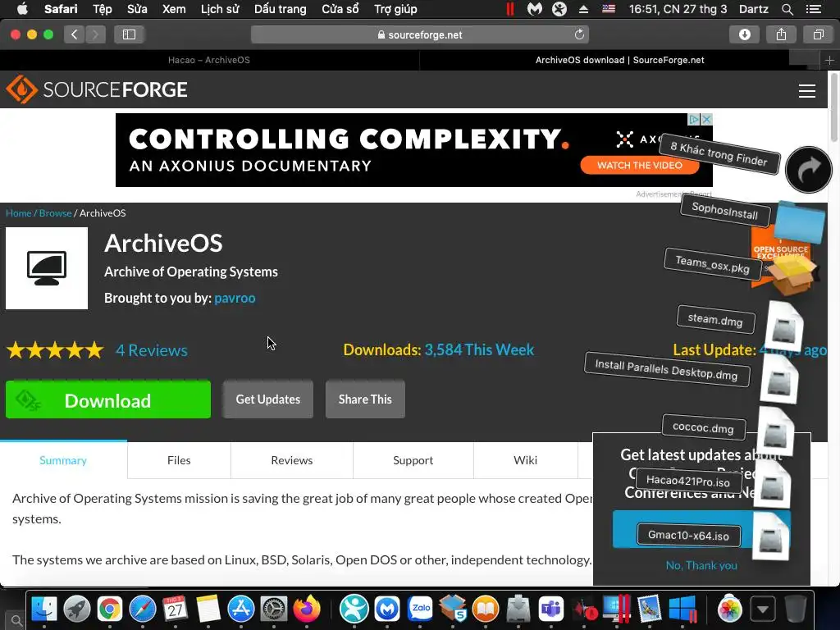
Task: Open the Books app from the Dock
Action: (486, 609)
